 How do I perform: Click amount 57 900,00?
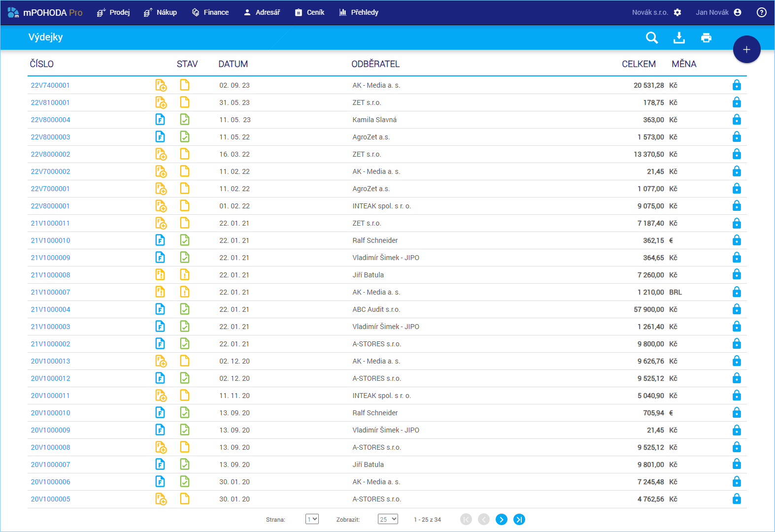(x=649, y=309)
